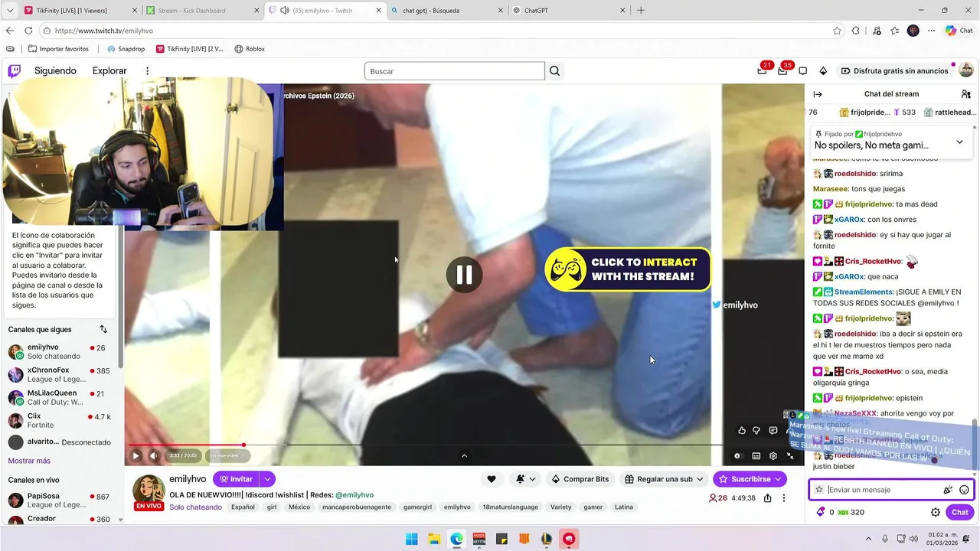980x551 pixels.
Task: Toggle the clip mode switch in player
Action: (738, 456)
